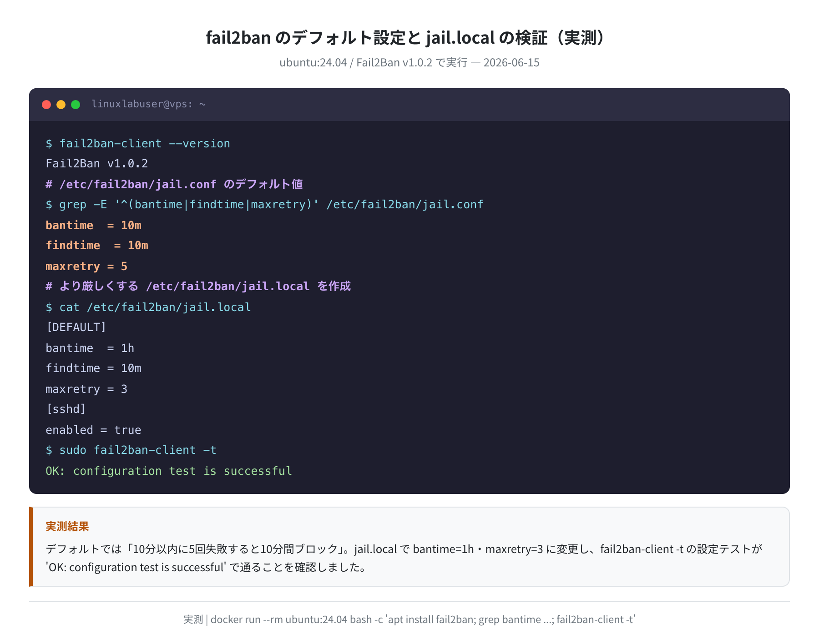Screen dimensions: 819x644
Task: Select the orange line 'bantime = 10m'
Action: pos(94,225)
